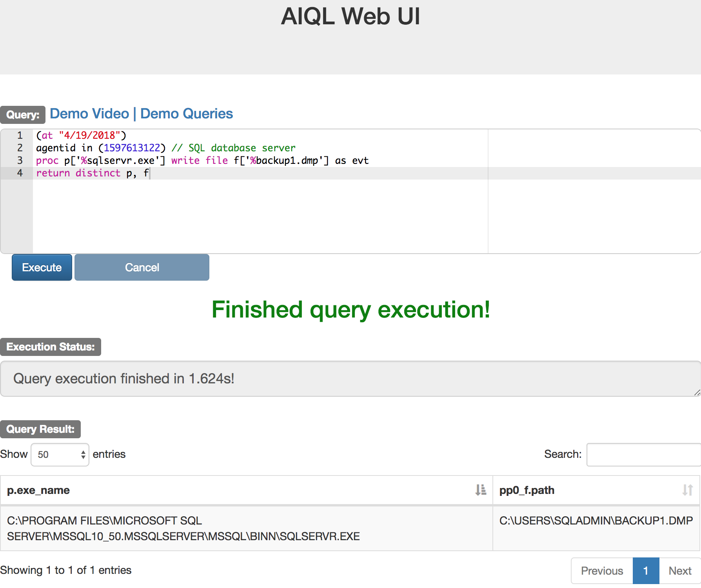Open the Show entries dropdown
This screenshot has height=588, width=701.
[x=60, y=454]
